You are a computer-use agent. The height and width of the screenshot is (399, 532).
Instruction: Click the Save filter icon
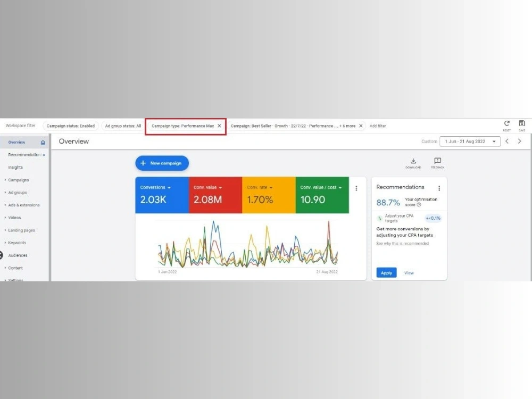point(522,123)
